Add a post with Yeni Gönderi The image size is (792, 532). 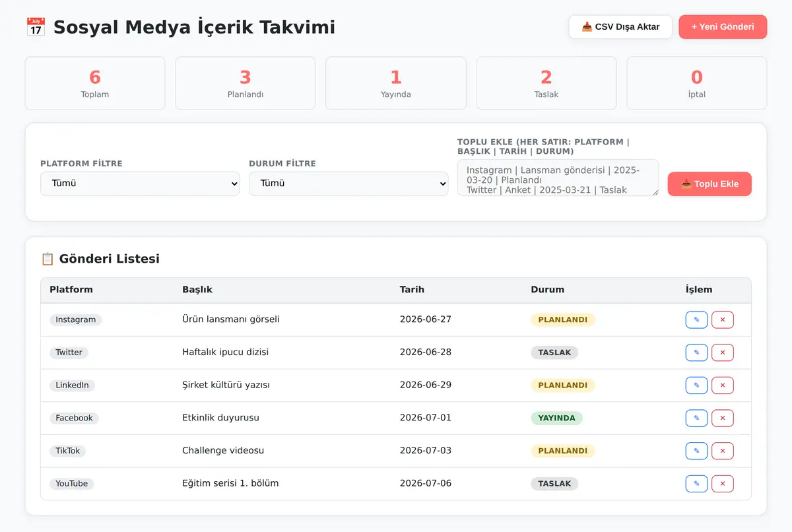[723, 27]
